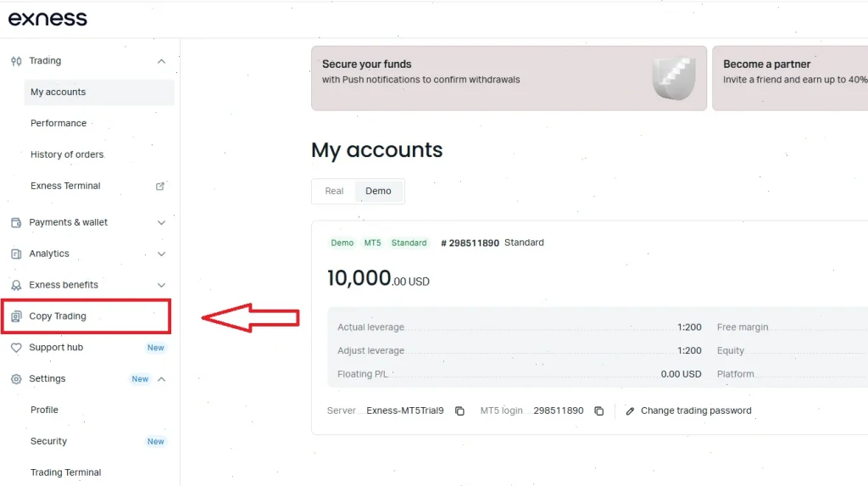Open the Performance menu item

point(58,123)
